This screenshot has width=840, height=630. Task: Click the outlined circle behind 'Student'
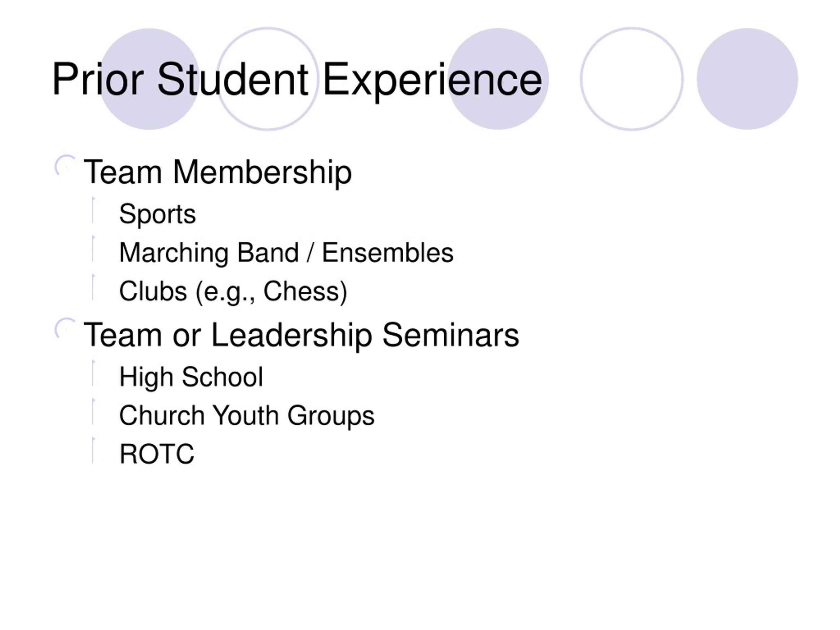coord(268,79)
